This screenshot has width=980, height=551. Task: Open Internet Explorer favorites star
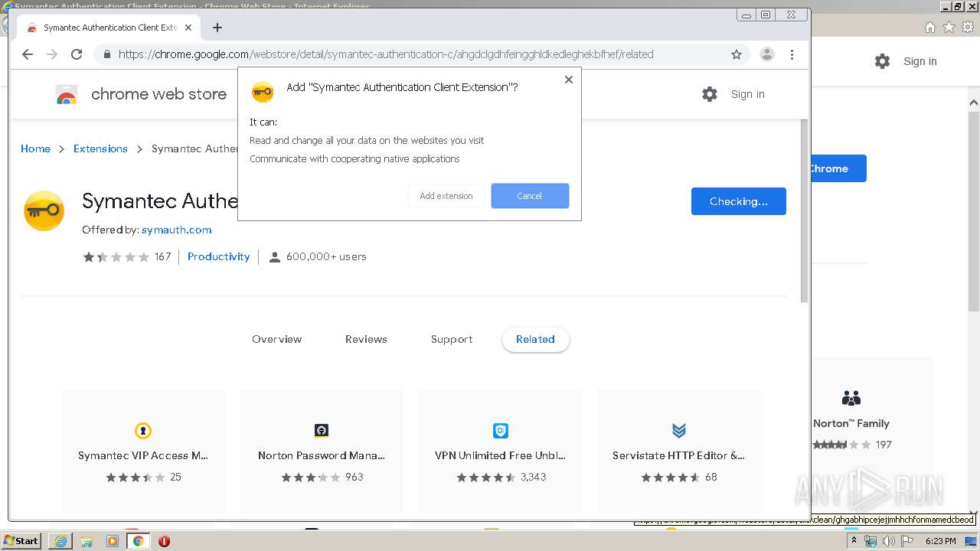(x=949, y=27)
